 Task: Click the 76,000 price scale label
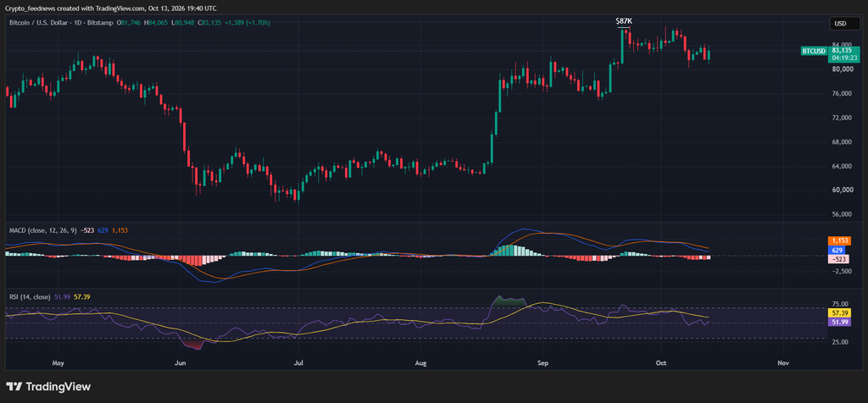coord(840,94)
